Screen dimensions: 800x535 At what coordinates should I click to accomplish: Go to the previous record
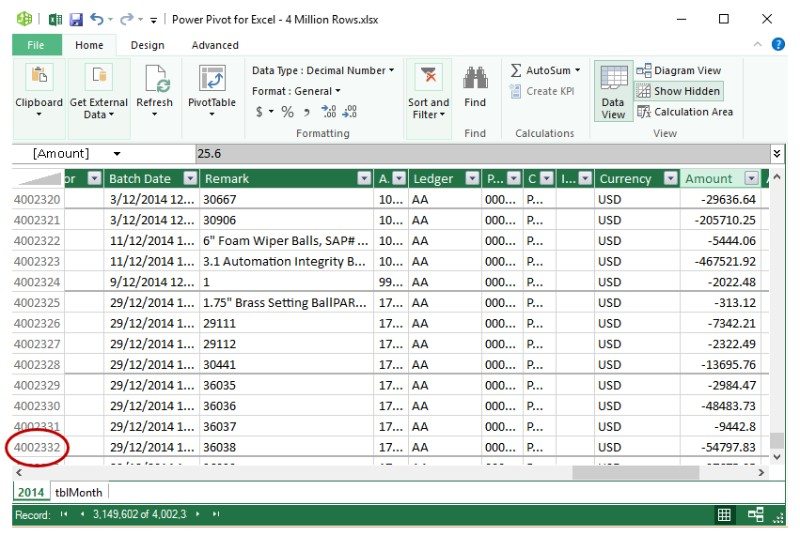82,514
